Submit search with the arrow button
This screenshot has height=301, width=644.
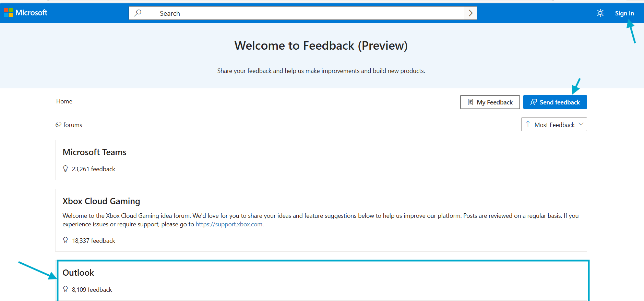(470, 13)
